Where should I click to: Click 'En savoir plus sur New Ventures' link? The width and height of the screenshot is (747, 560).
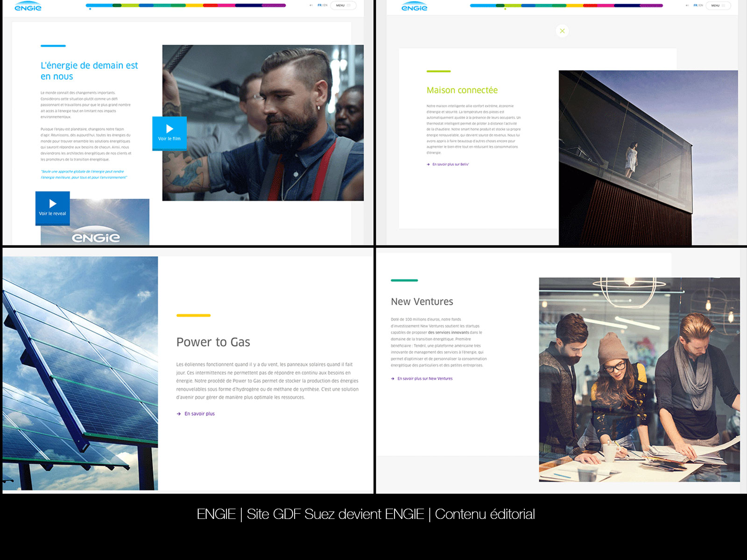(x=425, y=378)
